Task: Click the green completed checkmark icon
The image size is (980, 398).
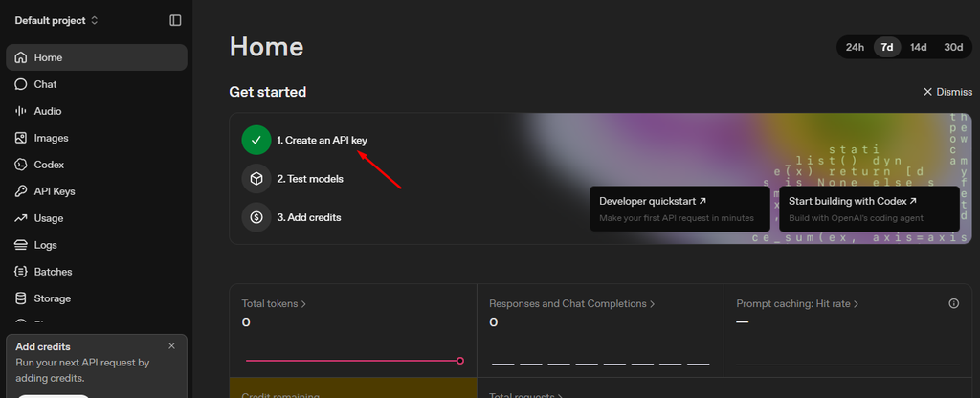Action: click(x=256, y=140)
